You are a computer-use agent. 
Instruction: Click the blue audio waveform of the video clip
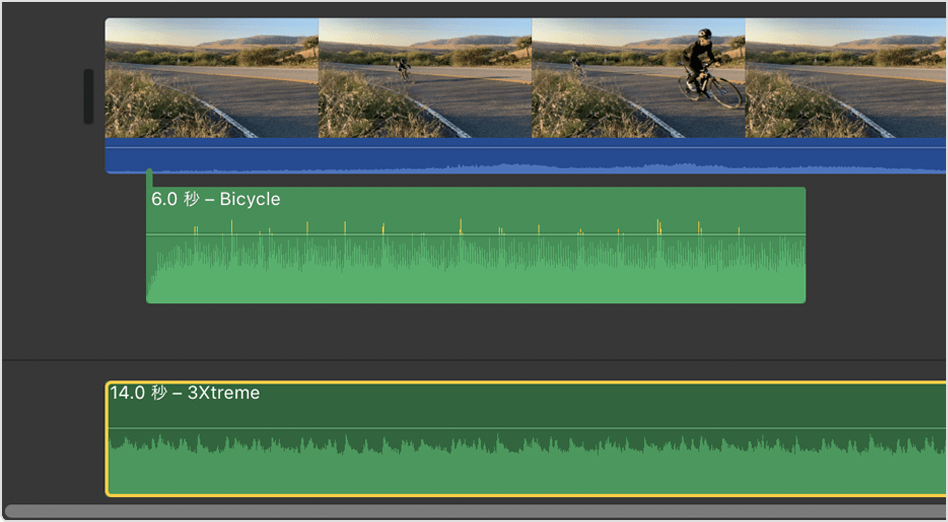coord(526,156)
